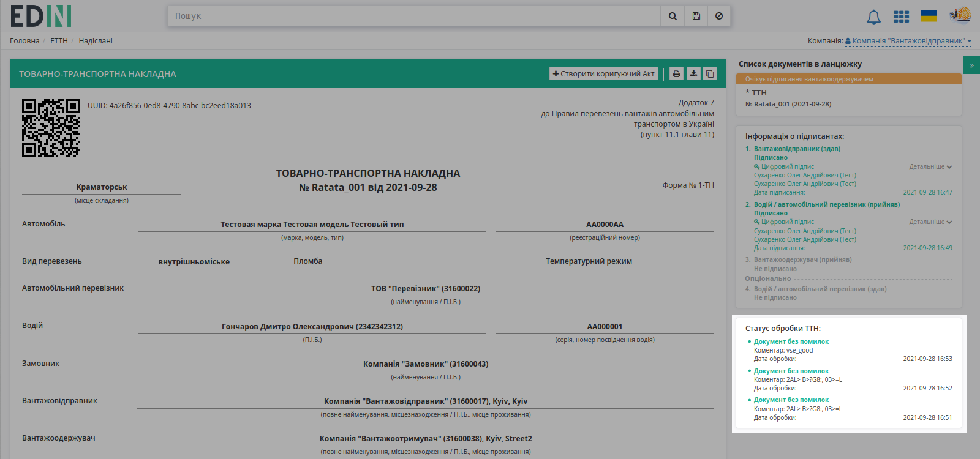This screenshot has width=980, height=459.
Task: Open the company selector dropdown
Action: click(x=908, y=41)
